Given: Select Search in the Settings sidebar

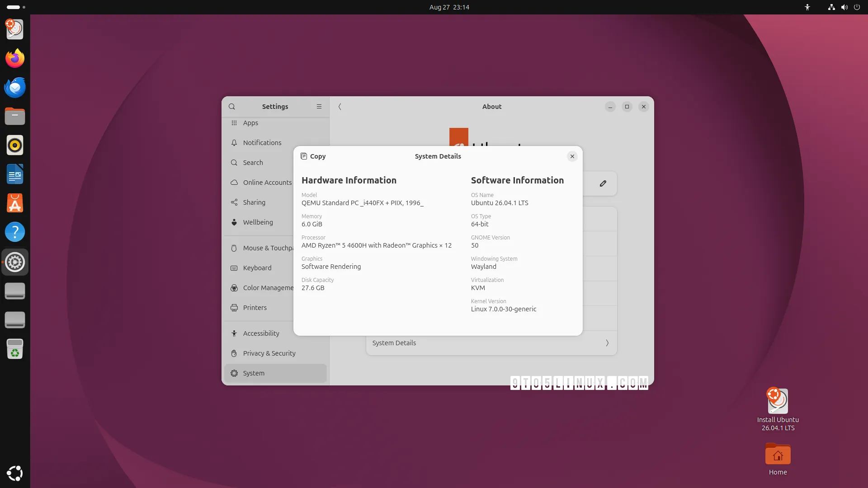Looking at the screenshot, I should pos(275,163).
